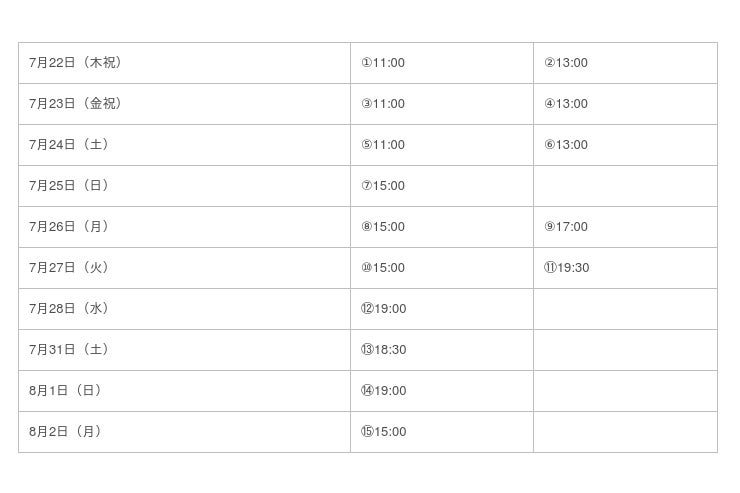
Task: Click the 7月22日（木祝） date cell
Action: pos(76,63)
